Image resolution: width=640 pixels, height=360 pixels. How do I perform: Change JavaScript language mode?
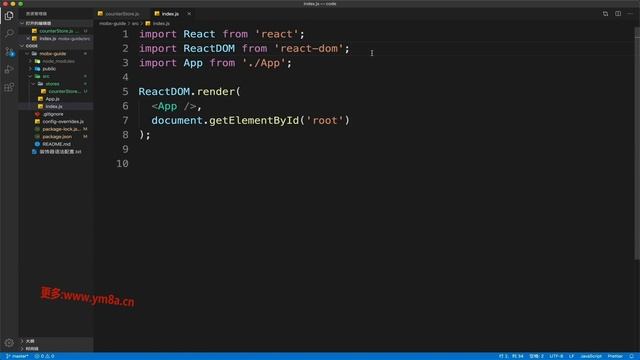591,356
